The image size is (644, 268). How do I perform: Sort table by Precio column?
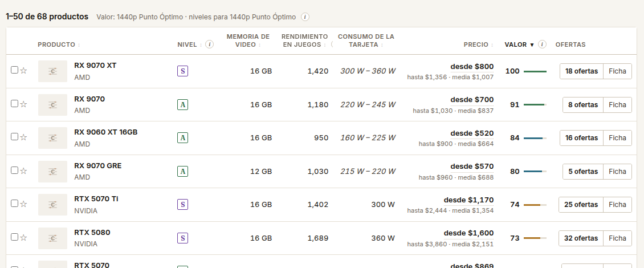479,44
